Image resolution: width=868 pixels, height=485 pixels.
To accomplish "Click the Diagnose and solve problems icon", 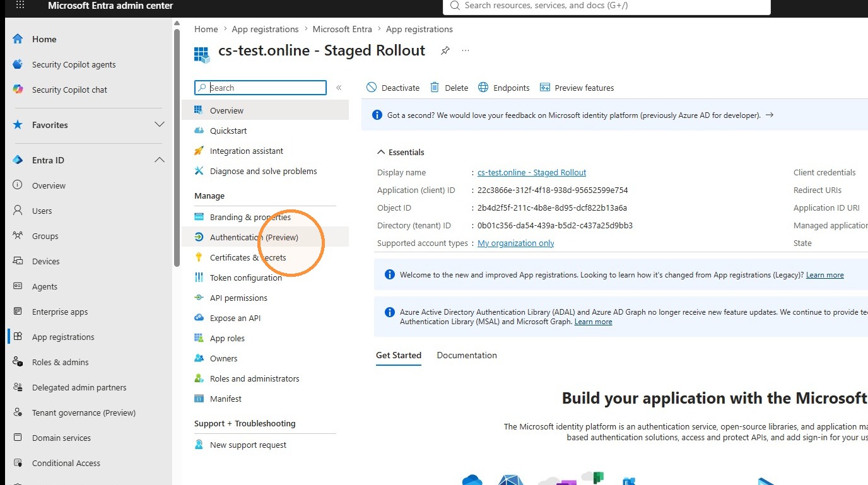I will tap(199, 171).
